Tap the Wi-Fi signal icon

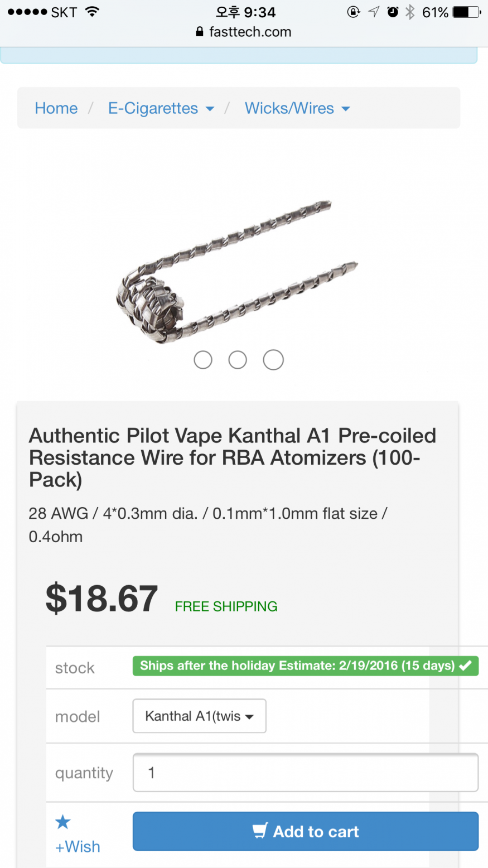click(x=92, y=11)
